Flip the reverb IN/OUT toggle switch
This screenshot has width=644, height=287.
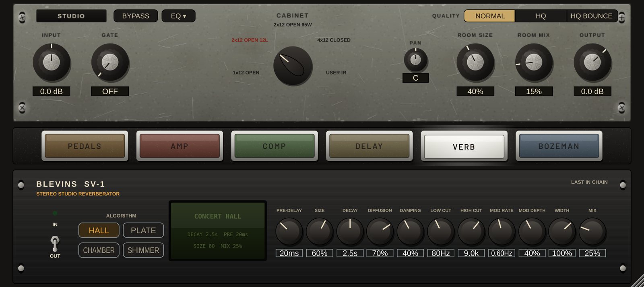55,244
